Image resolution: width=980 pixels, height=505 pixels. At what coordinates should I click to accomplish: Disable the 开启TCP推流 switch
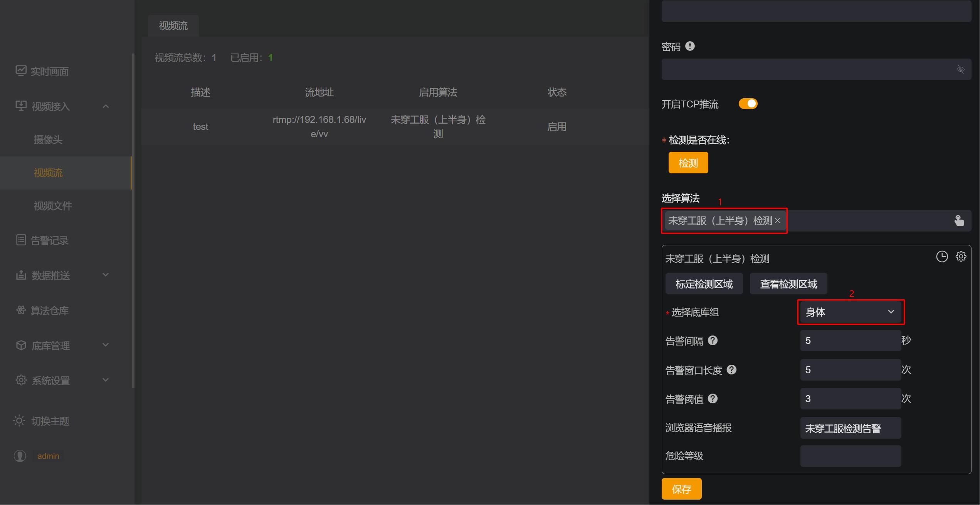pos(748,104)
